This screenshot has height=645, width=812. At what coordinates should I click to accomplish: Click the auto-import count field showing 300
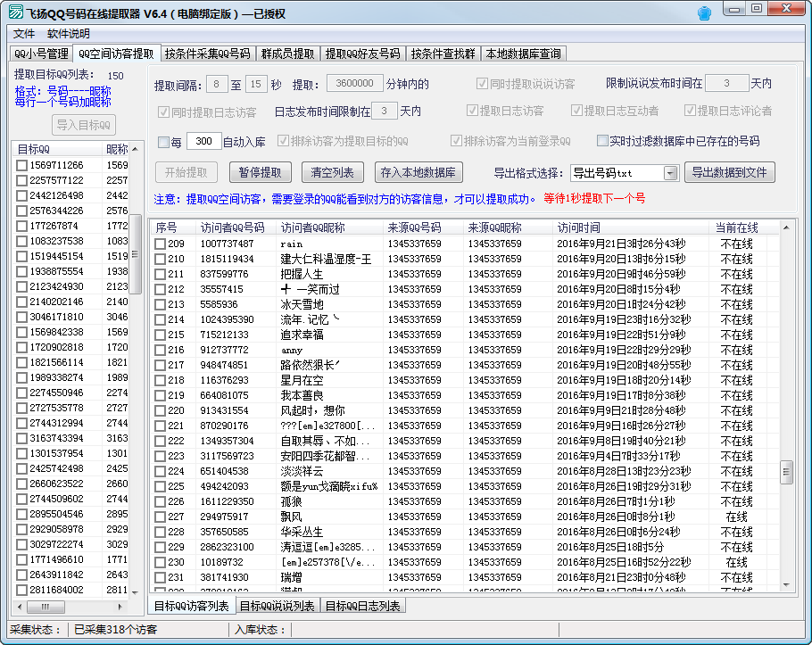(x=203, y=141)
